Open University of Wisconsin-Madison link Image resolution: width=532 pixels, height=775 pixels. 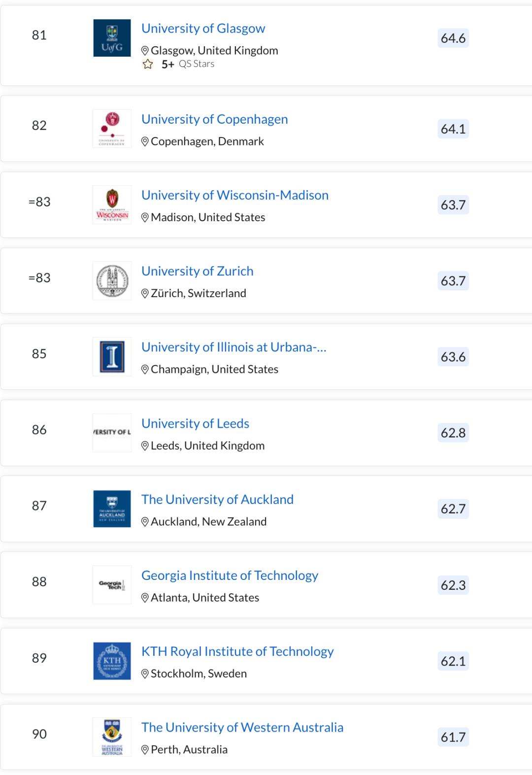coord(234,195)
